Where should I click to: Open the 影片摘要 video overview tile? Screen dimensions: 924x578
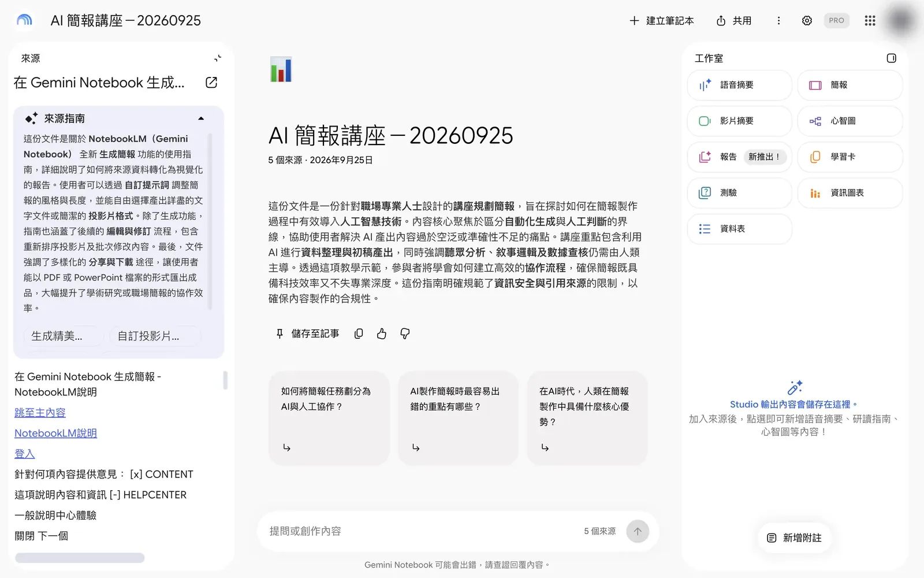(x=740, y=121)
